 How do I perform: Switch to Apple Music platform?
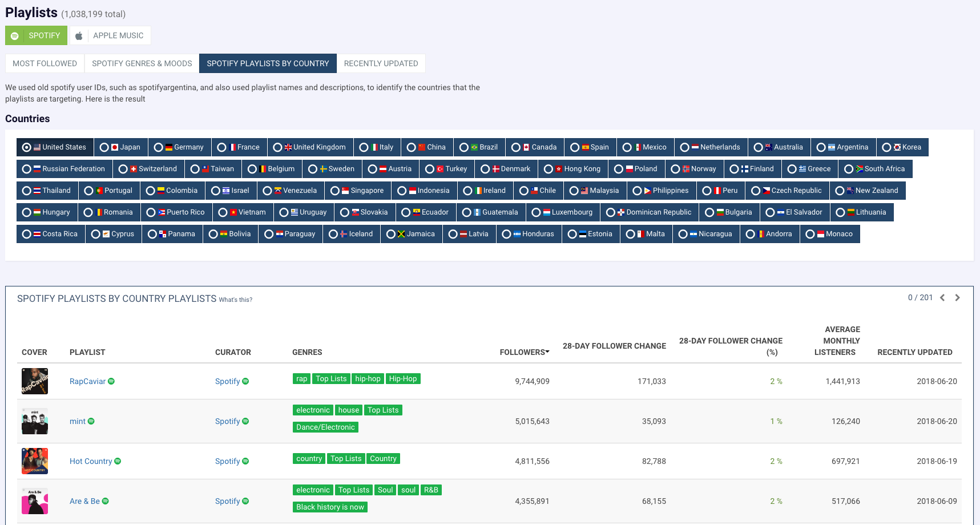pos(111,35)
